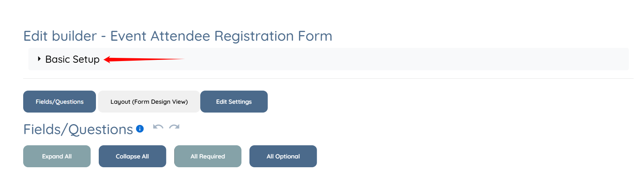This screenshot has height=182, width=644.
Task: Mark all fields with All Required
Action: pyautogui.click(x=207, y=156)
